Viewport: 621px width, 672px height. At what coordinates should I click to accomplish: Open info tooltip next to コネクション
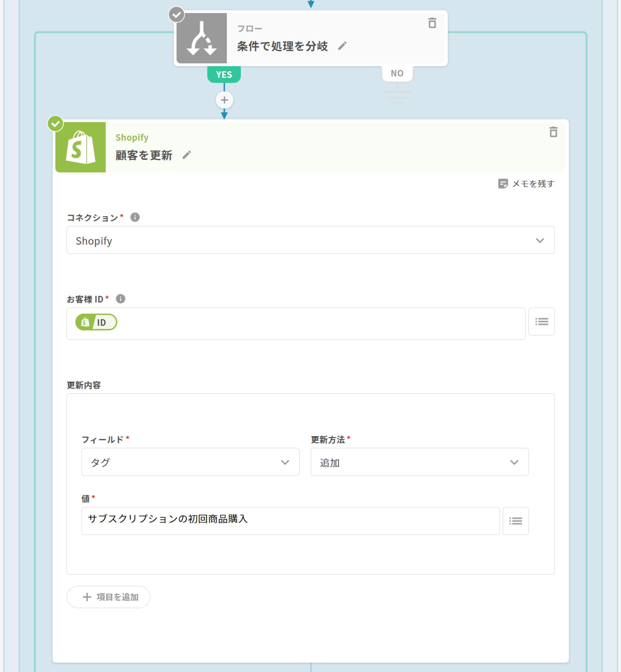pyautogui.click(x=135, y=217)
